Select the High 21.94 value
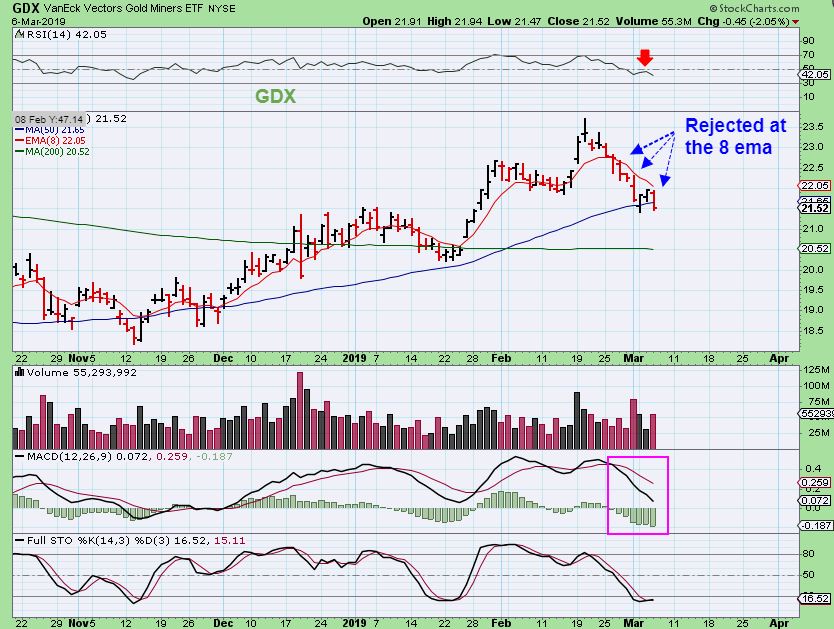Screen dimensions: 834x629 (455, 21)
